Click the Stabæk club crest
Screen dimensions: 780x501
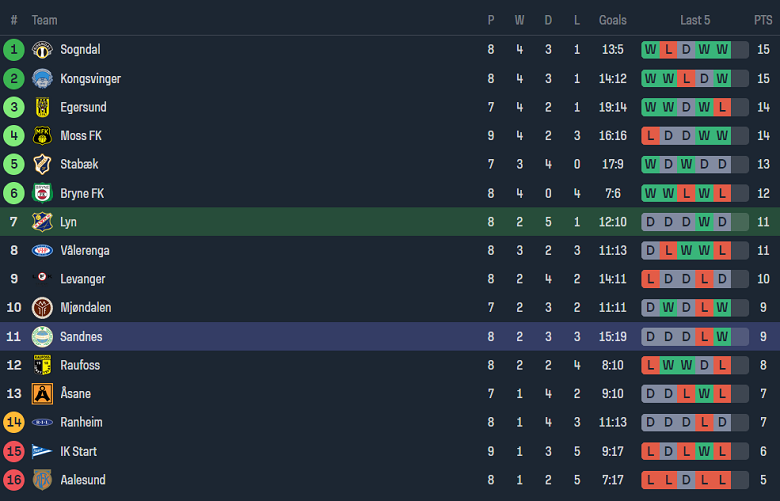tap(42, 164)
